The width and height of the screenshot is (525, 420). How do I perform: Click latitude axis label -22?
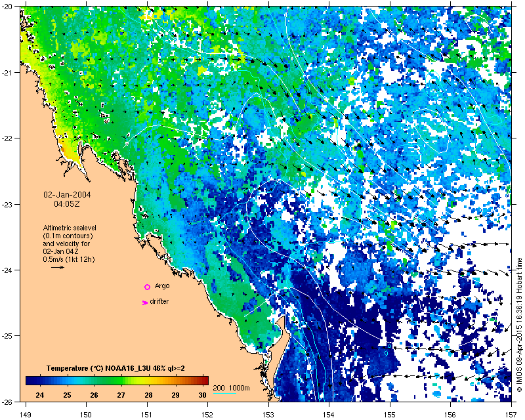coord(7,138)
